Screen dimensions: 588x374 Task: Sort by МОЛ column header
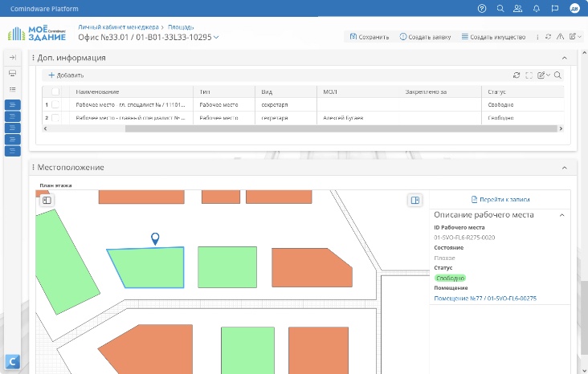(330, 91)
